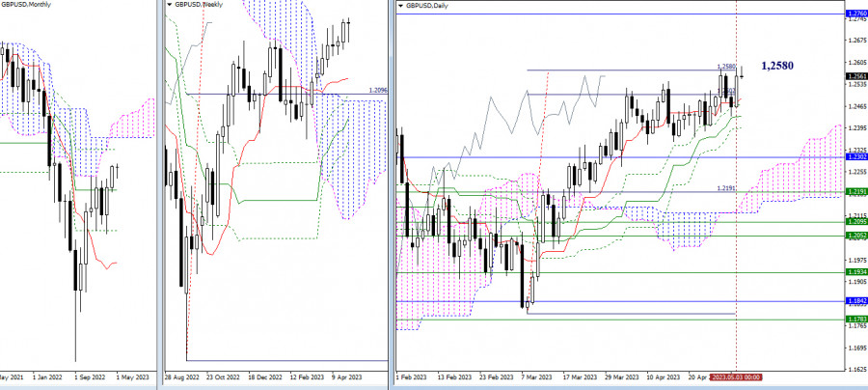Click the blue 1.1842 price level tag

pos(855,301)
